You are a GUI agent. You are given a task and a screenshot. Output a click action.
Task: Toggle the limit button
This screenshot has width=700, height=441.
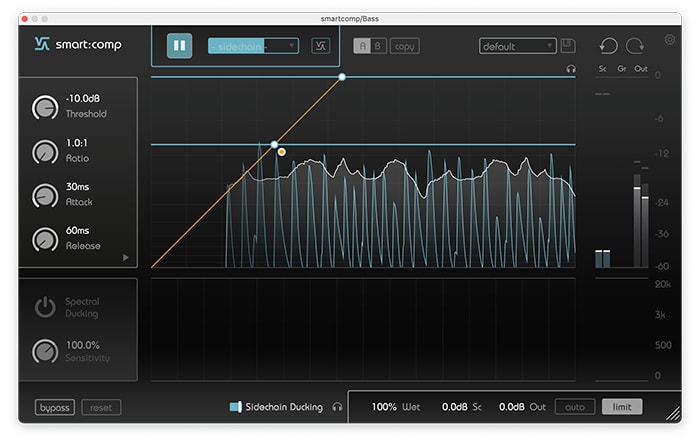(x=622, y=407)
